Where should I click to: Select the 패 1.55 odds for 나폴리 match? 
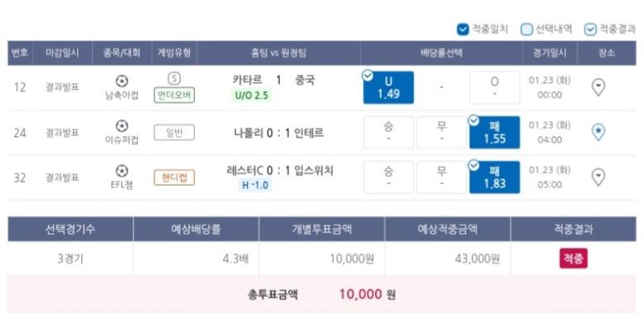coord(495,132)
